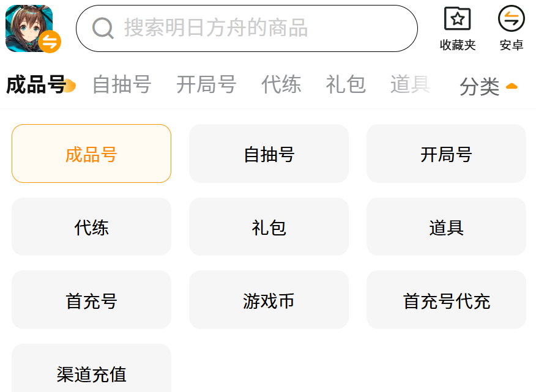Open the 代练 tab
This screenshot has width=536, height=392.
pos(281,84)
